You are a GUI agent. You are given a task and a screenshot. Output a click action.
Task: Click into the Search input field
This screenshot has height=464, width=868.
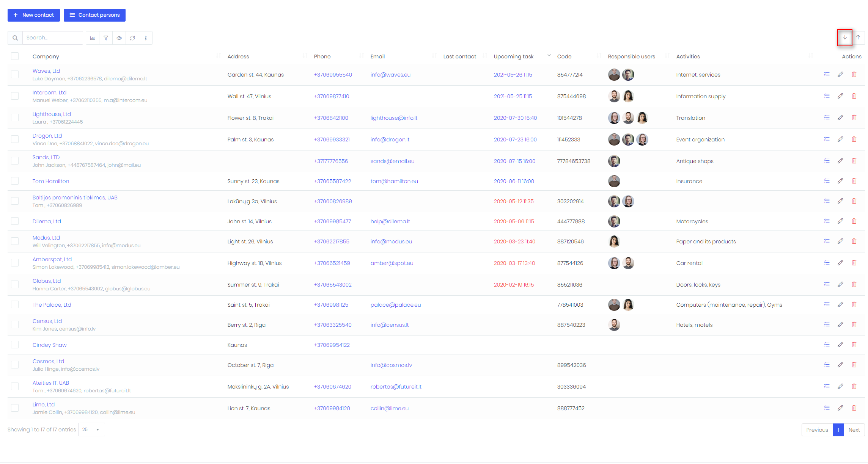pyautogui.click(x=52, y=38)
